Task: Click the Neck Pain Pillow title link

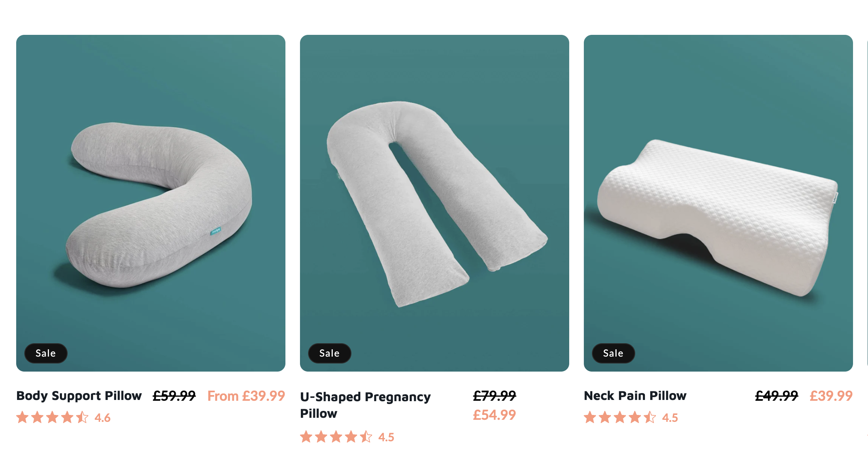Action: pyautogui.click(x=635, y=395)
